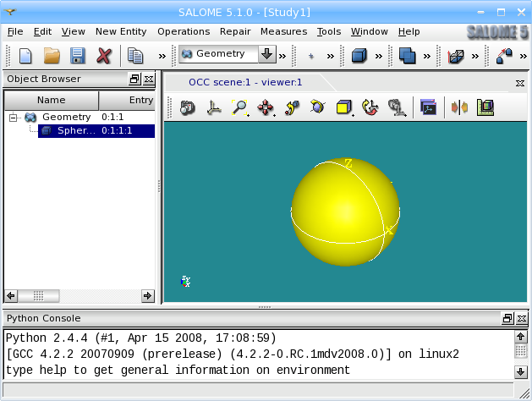Select the fit-area magnifier zoom icon

point(239,108)
